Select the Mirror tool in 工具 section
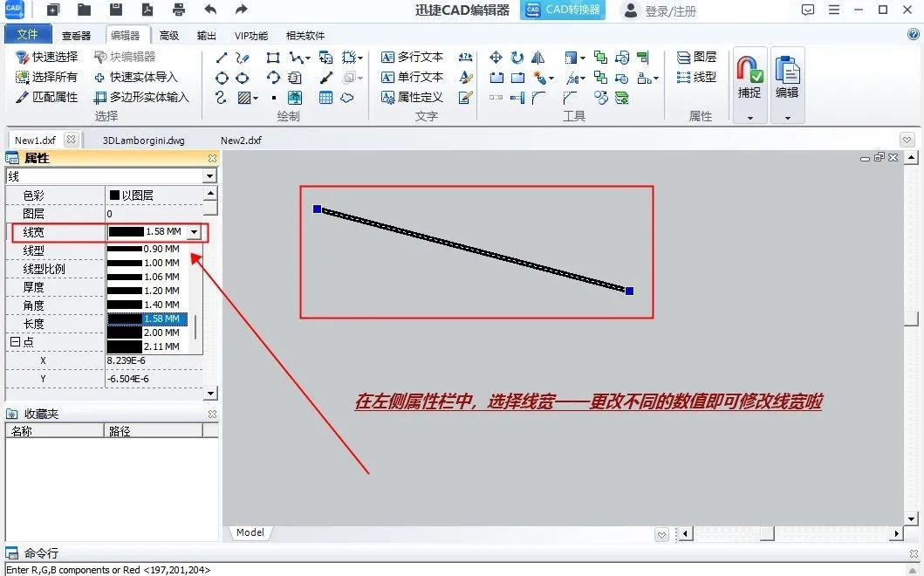The image size is (924, 576). pos(537,58)
